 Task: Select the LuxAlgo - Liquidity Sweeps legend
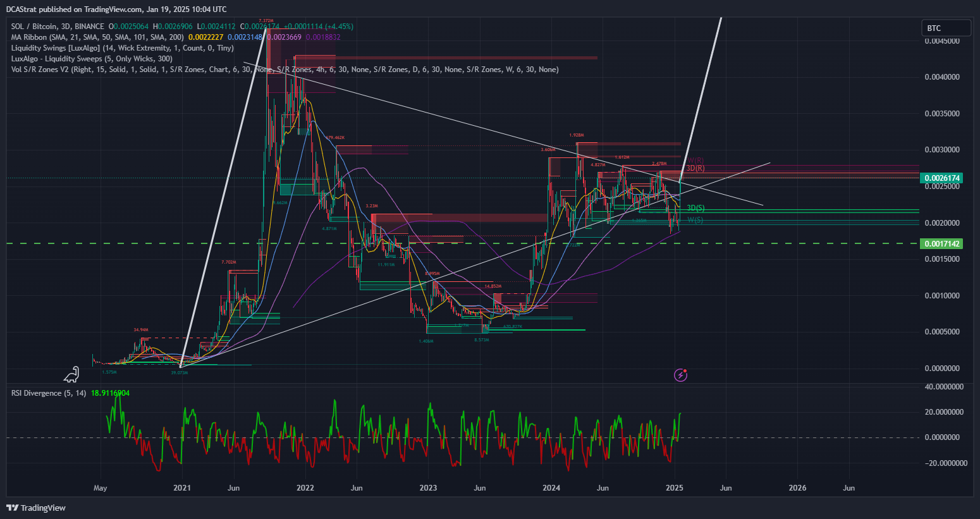coord(92,59)
